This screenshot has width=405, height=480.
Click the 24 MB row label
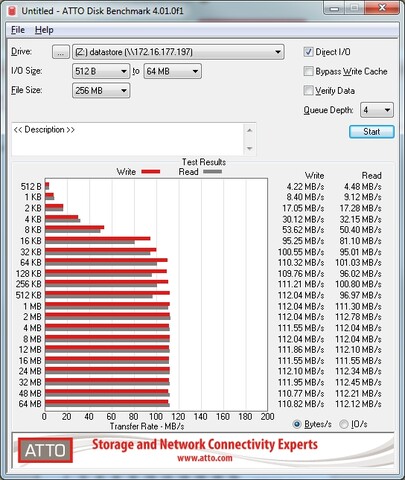30,371
